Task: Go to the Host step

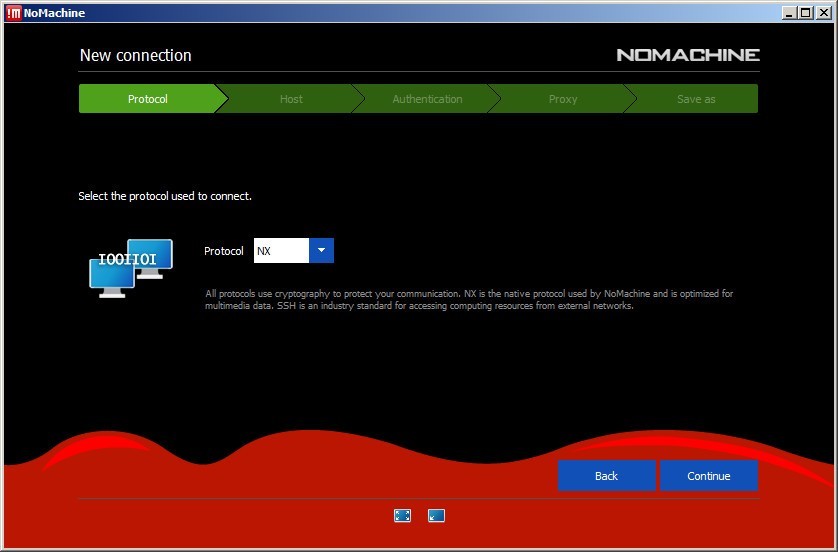Action: 291,99
